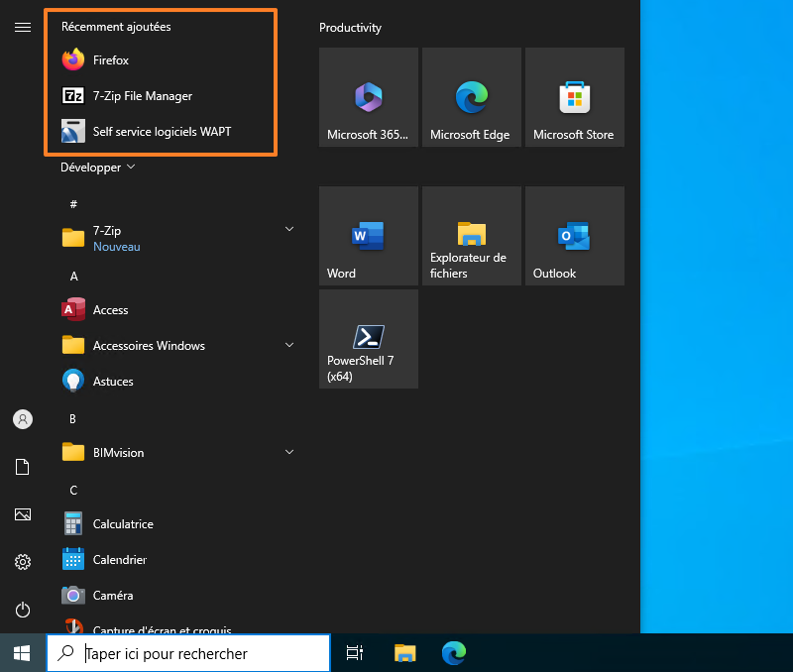Open the Outlook tile
This screenshot has height=672, width=793.
(575, 236)
